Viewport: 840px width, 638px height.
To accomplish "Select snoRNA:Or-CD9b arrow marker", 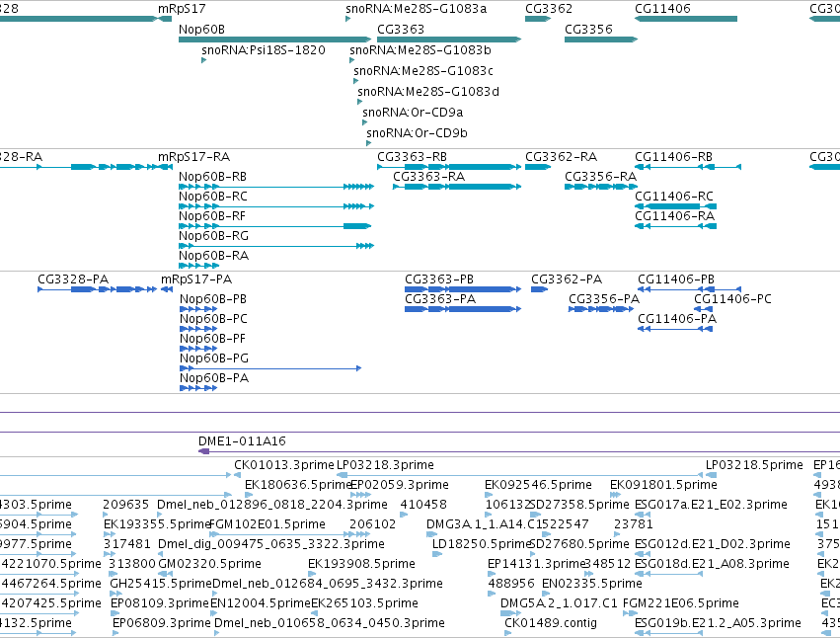I will [x=368, y=143].
